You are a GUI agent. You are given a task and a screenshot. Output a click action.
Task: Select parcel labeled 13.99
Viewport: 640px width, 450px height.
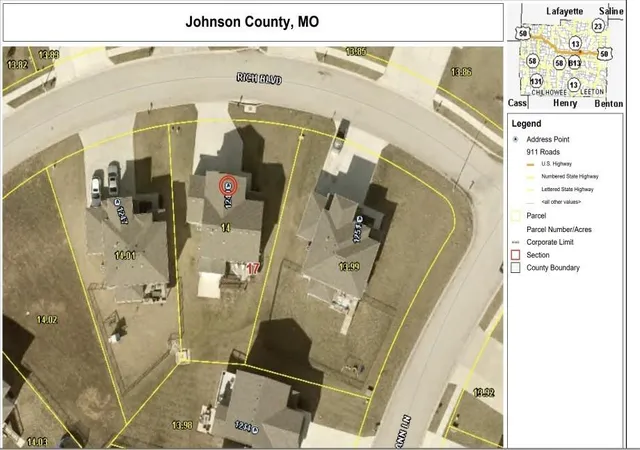click(x=349, y=267)
